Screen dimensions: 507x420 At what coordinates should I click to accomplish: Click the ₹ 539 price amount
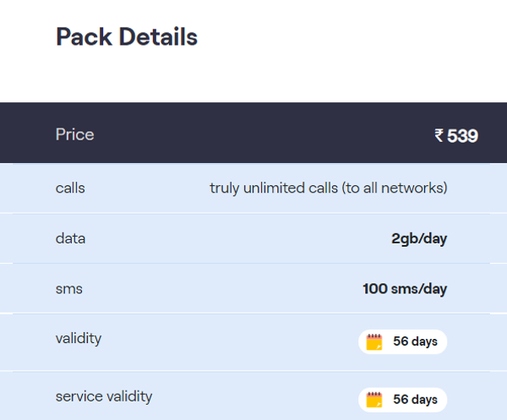pos(456,135)
